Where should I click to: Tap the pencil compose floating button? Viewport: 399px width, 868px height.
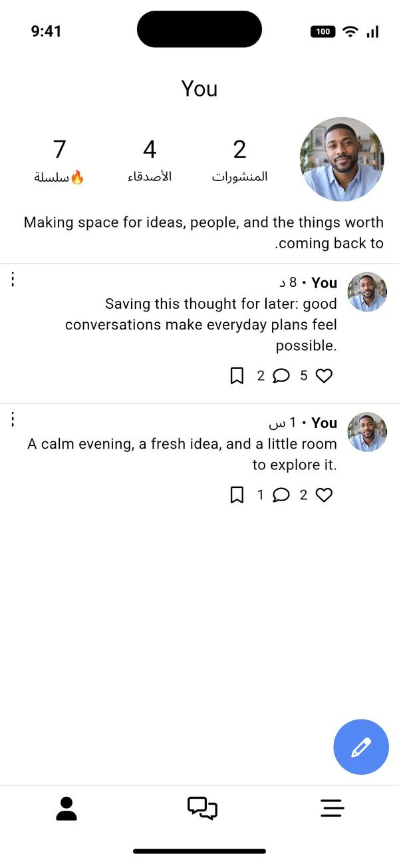tap(361, 747)
